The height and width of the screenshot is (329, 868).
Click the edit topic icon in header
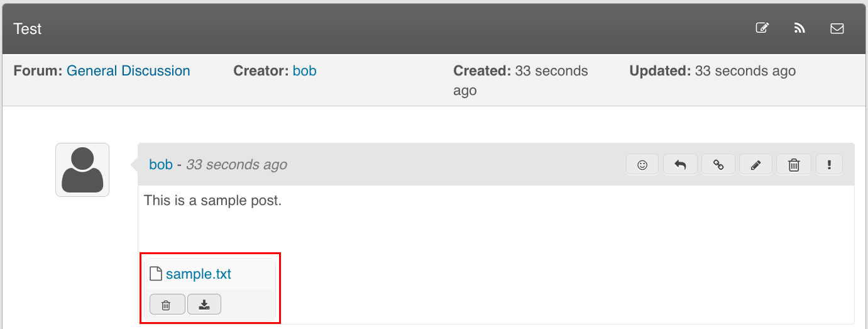coord(762,28)
